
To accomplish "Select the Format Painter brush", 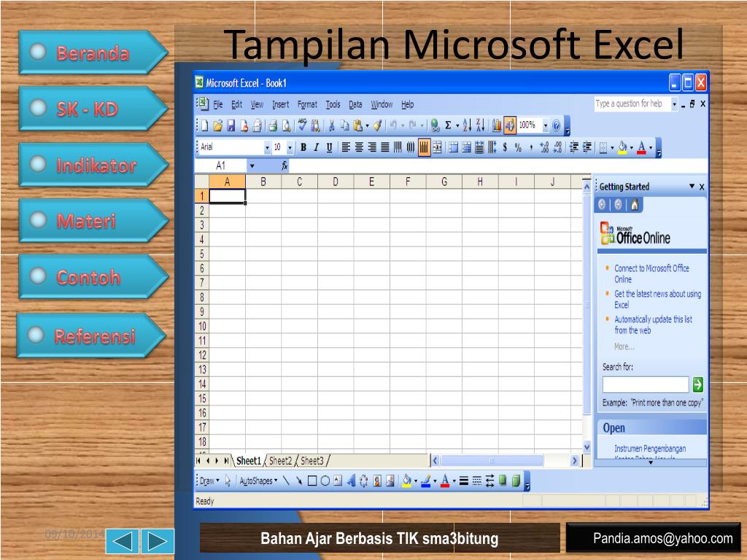I will pos(377,125).
